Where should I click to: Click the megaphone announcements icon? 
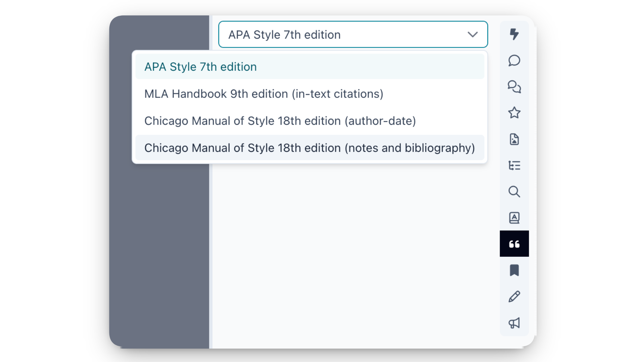click(514, 323)
